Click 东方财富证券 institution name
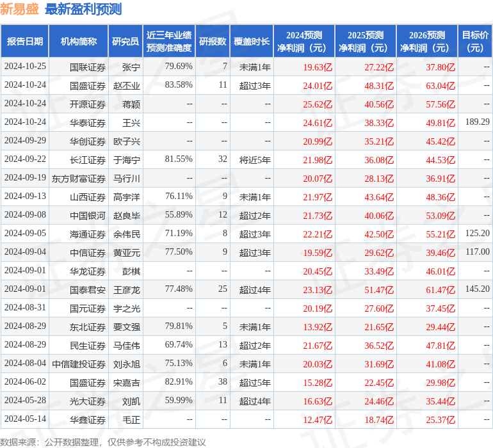This screenshot has height=448, width=493. (x=79, y=179)
